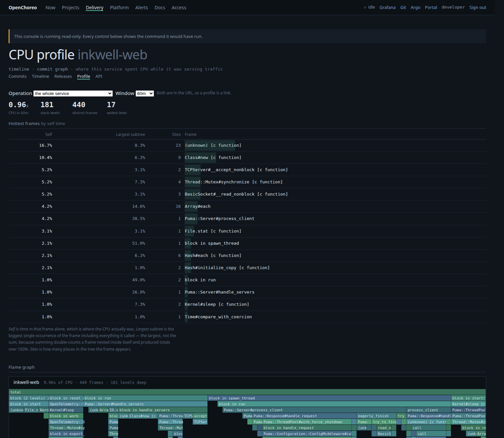Click the Sites column header

[176, 134]
